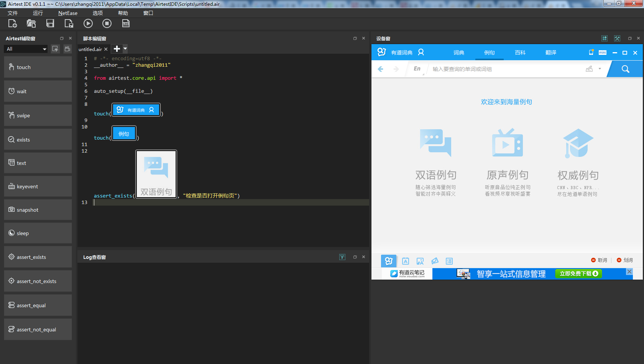Click the device window grid icon
644x364 pixels.
[605, 38]
